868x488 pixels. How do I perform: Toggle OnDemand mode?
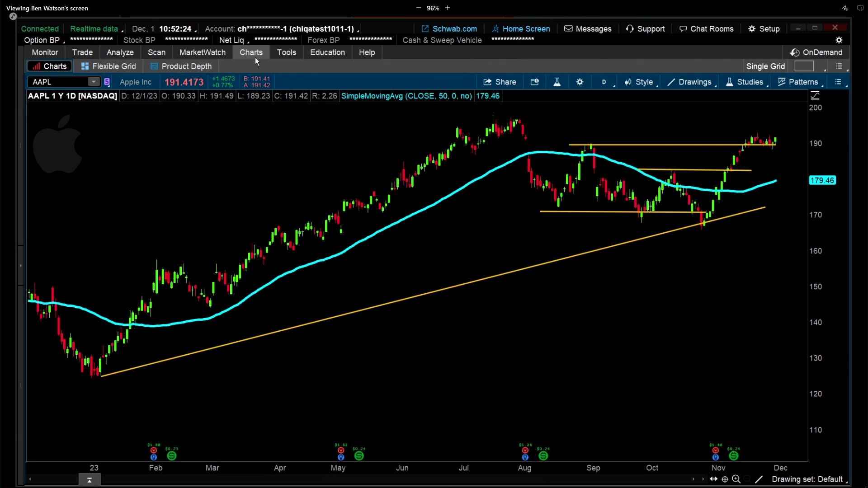click(x=816, y=52)
